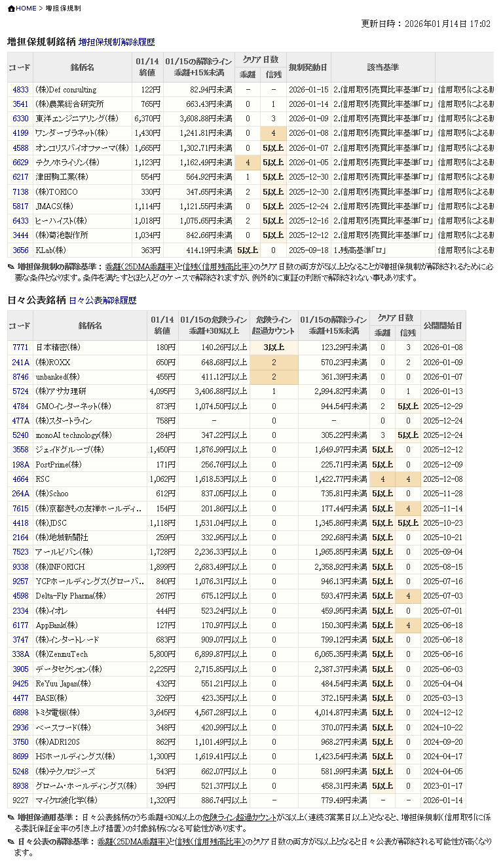The height and width of the screenshot is (868, 503).
Task: Click code 7771 for 日本精密
Action: coord(20,347)
